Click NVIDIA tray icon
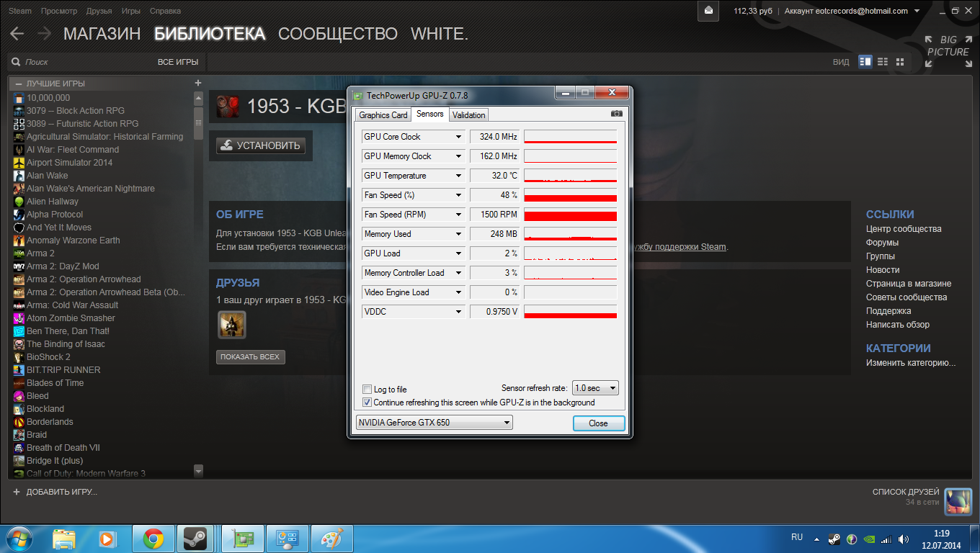Viewport: 980px width, 553px height. [x=869, y=539]
